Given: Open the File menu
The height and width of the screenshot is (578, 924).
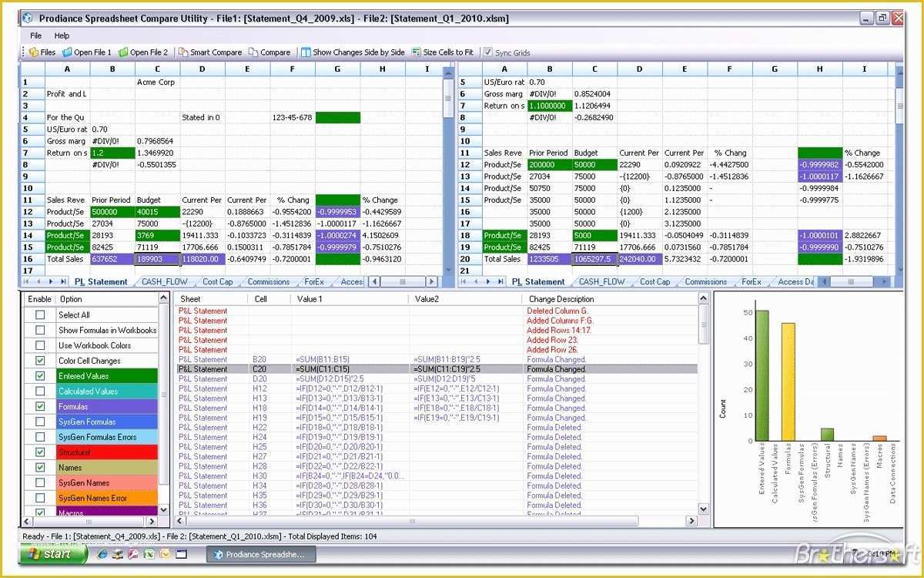Looking at the screenshot, I should (x=36, y=35).
